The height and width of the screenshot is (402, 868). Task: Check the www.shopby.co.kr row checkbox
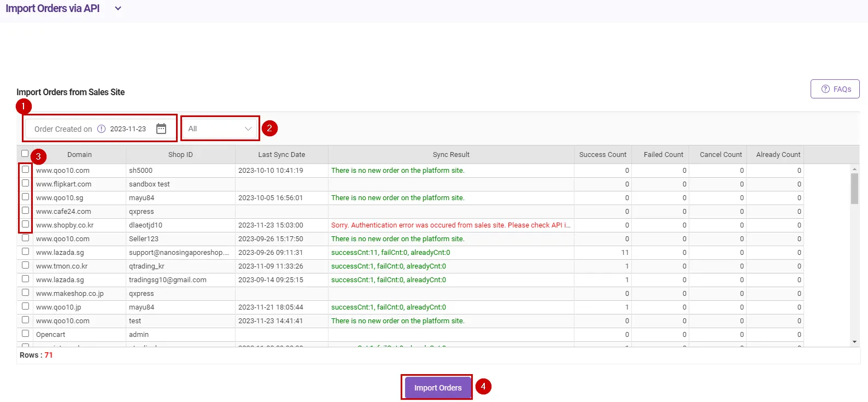pos(25,224)
